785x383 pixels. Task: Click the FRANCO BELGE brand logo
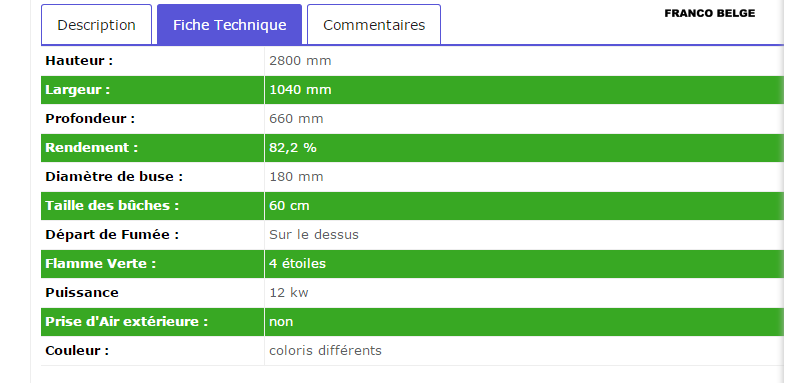709,14
